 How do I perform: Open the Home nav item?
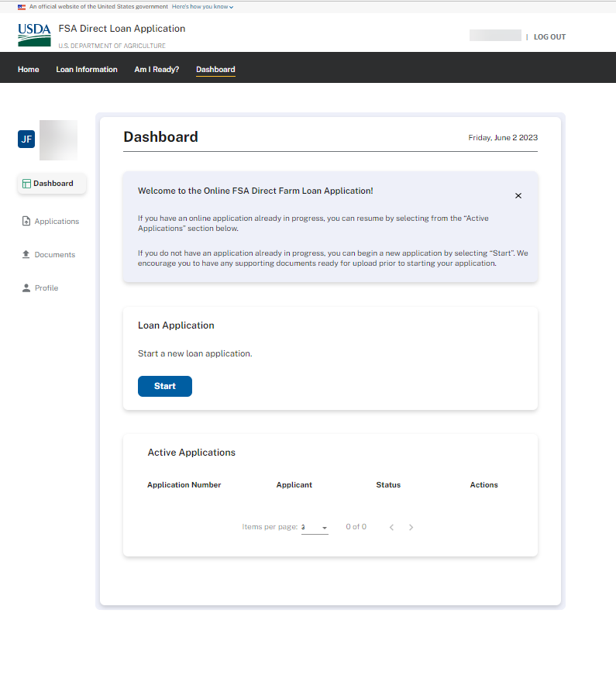tap(29, 69)
